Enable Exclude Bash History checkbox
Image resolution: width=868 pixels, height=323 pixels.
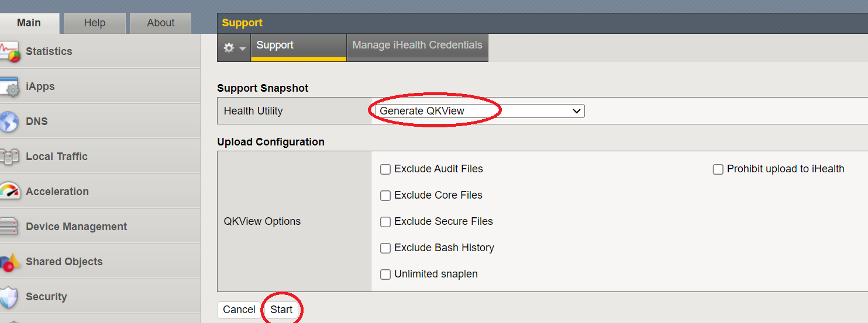coord(385,248)
